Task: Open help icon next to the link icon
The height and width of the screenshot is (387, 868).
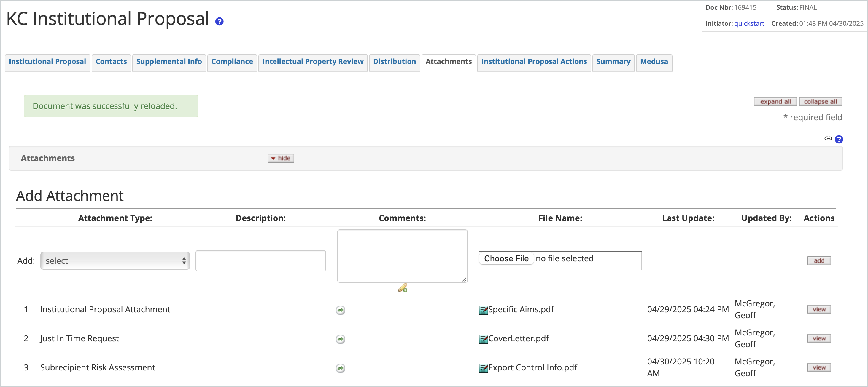Action: coord(839,139)
